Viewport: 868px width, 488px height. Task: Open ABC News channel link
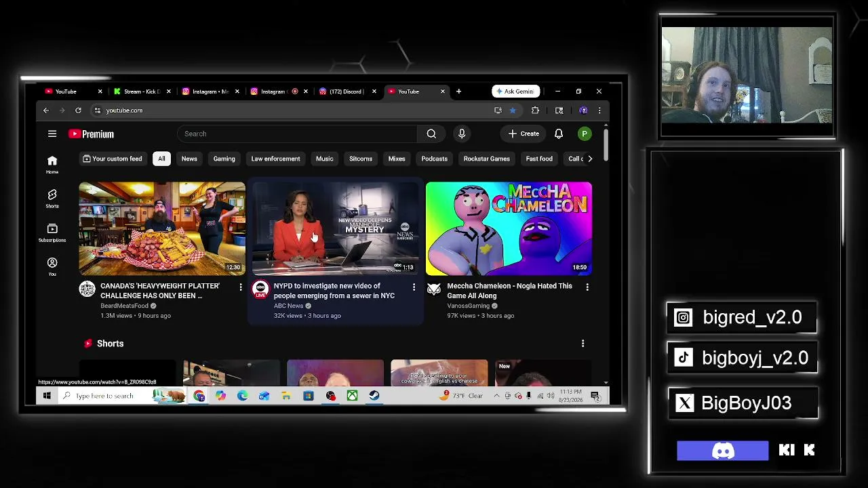click(x=288, y=306)
